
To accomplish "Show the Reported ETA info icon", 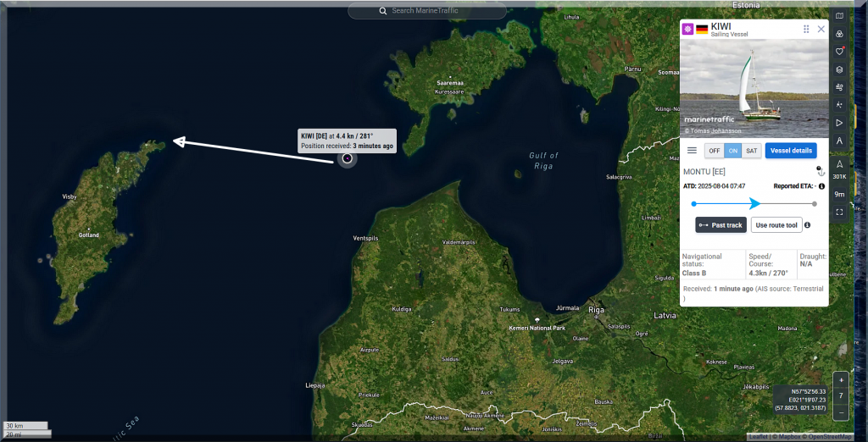I will coord(821,185).
